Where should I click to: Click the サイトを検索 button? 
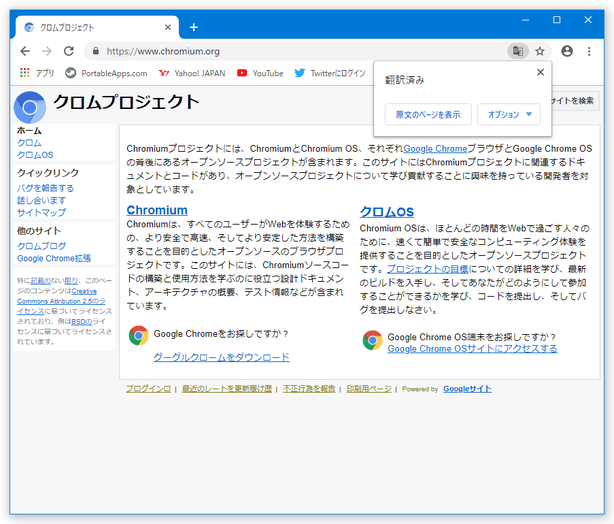[x=574, y=101]
